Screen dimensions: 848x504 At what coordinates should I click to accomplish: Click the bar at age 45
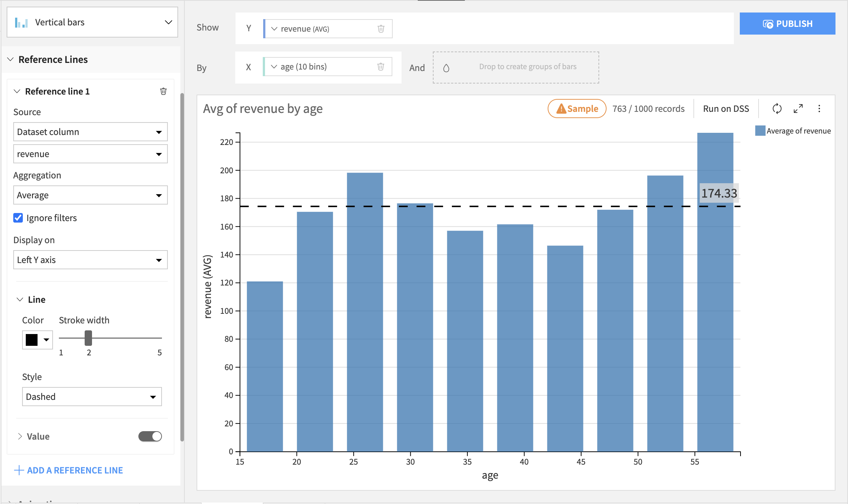(565, 348)
